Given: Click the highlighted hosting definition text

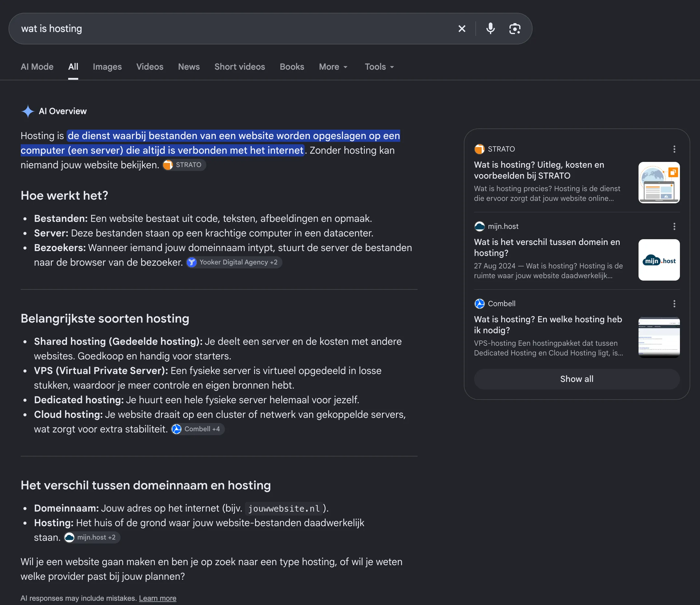Looking at the screenshot, I should (x=210, y=143).
